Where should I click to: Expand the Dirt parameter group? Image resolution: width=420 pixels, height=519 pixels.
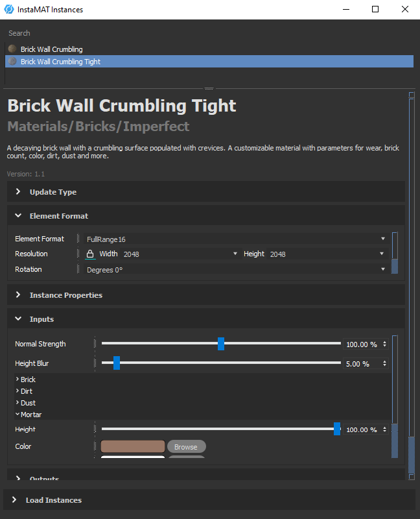point(17,391)
